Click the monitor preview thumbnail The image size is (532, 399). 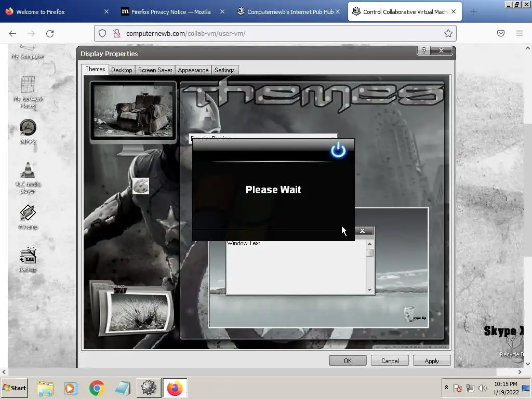pyautogui.click(x=133, y=112)
